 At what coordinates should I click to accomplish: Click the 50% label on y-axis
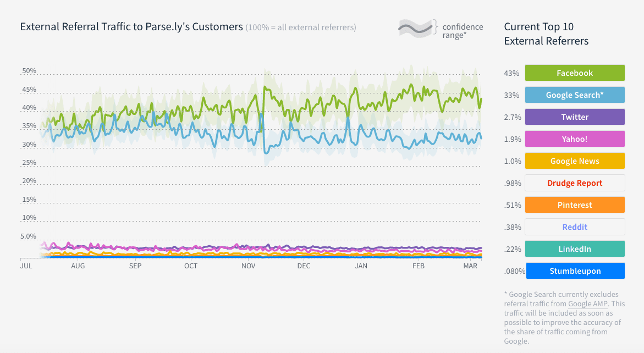pyautogui.click(x=29, y=71)
